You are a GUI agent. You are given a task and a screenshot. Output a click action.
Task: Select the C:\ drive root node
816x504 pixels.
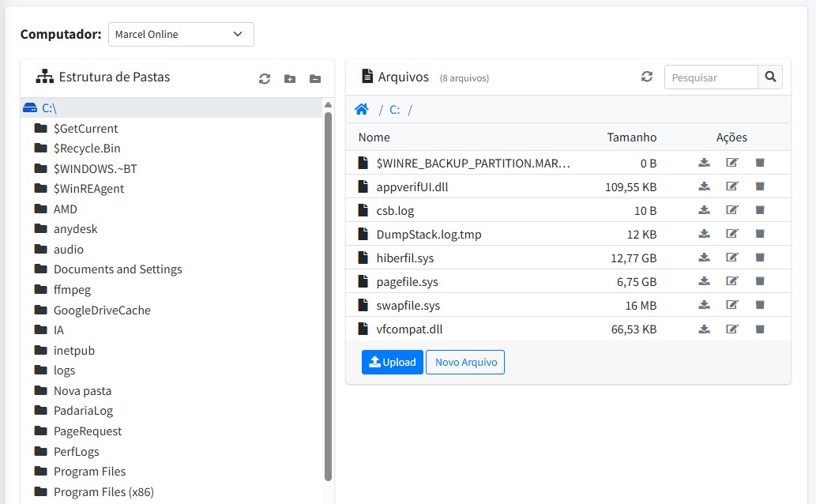49,108
